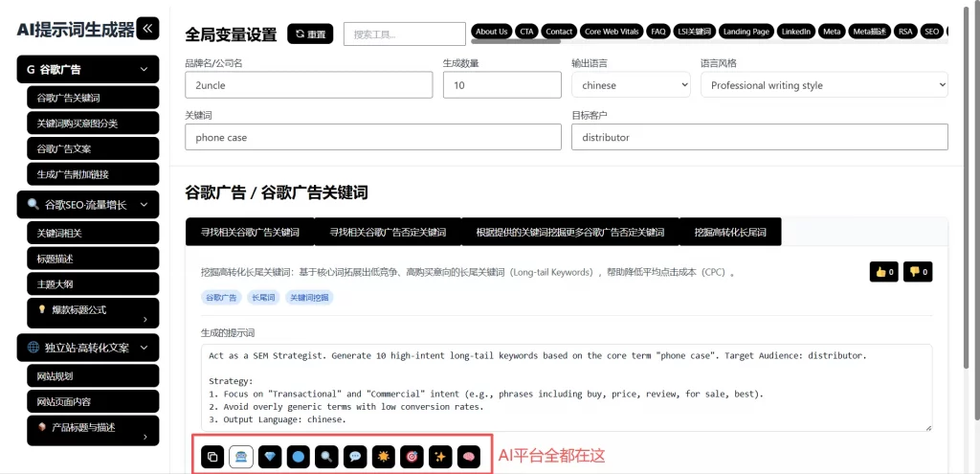Open prompt with the blue gem icon
The height and width of the screenshot is (474, 980).
[x=270, y=457]
